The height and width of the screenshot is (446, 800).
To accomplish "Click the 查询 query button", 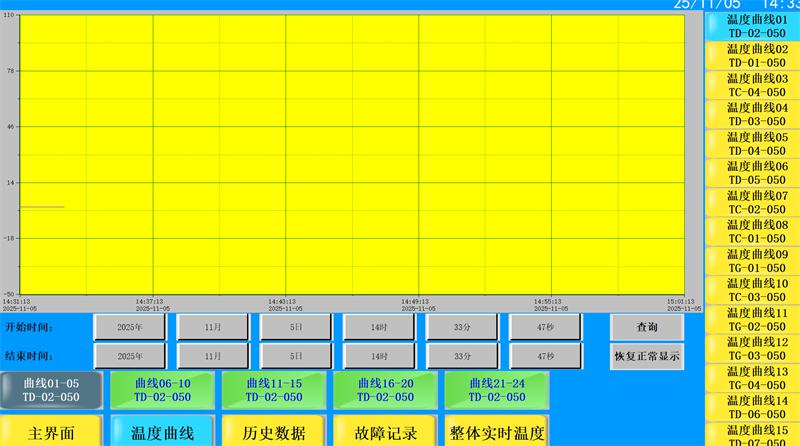I will (647, 327).
